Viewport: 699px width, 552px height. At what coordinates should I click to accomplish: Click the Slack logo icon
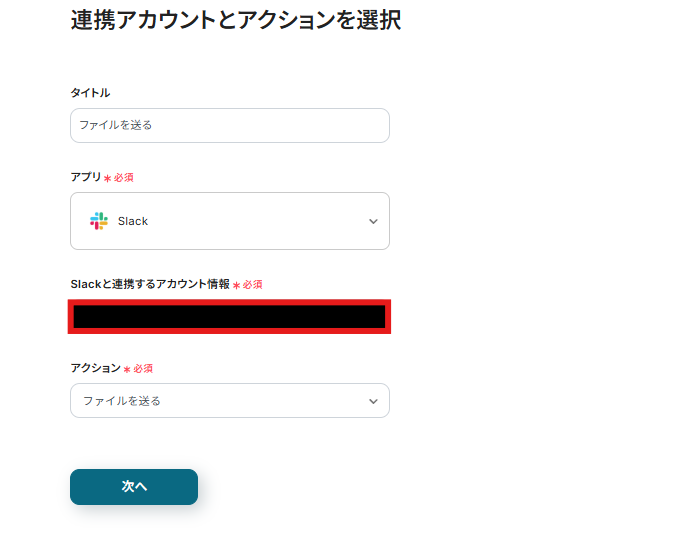(98, 221)
